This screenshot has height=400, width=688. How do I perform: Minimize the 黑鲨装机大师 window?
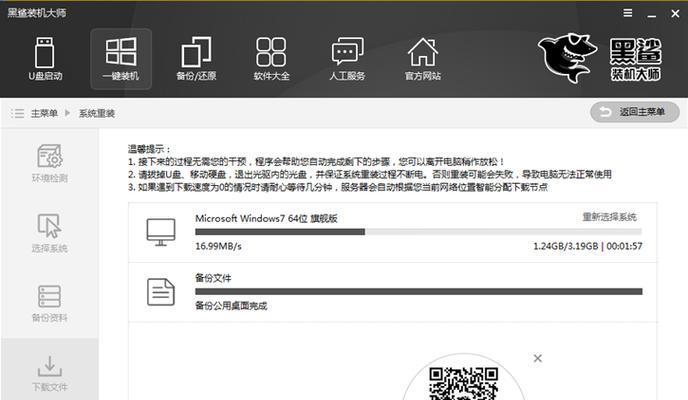[652, 14]
